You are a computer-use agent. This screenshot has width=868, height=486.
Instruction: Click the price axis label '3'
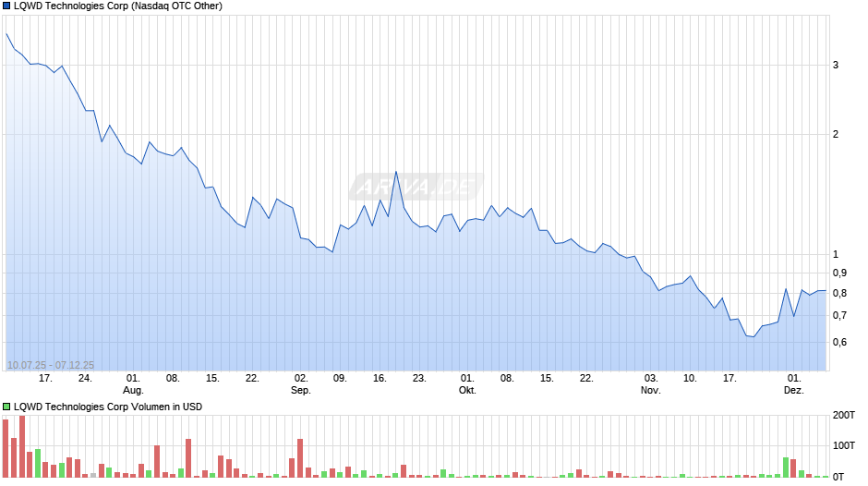836,65
